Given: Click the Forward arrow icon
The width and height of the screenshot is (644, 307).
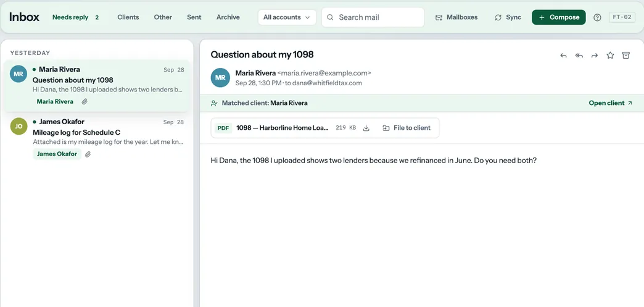Looking at the screenshot, I should pyautogui.click(x=594, y=56).
